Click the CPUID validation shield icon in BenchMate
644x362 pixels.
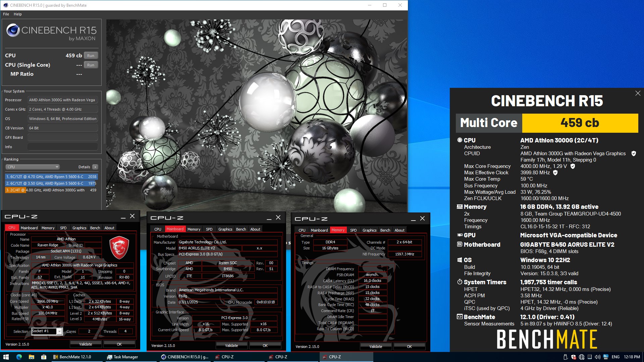(634, 154)
